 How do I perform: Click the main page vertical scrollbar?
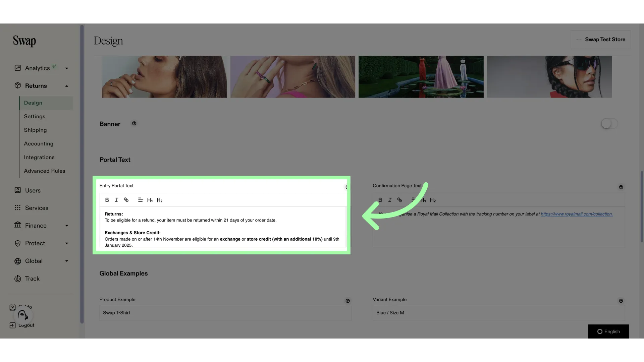pos(642,207)
